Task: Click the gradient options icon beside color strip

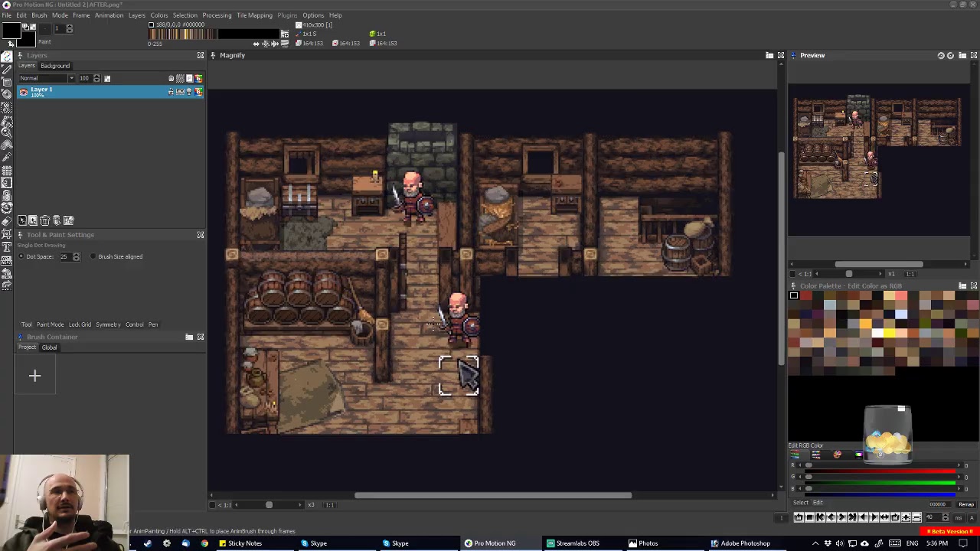Action: (x=285, y=34)
